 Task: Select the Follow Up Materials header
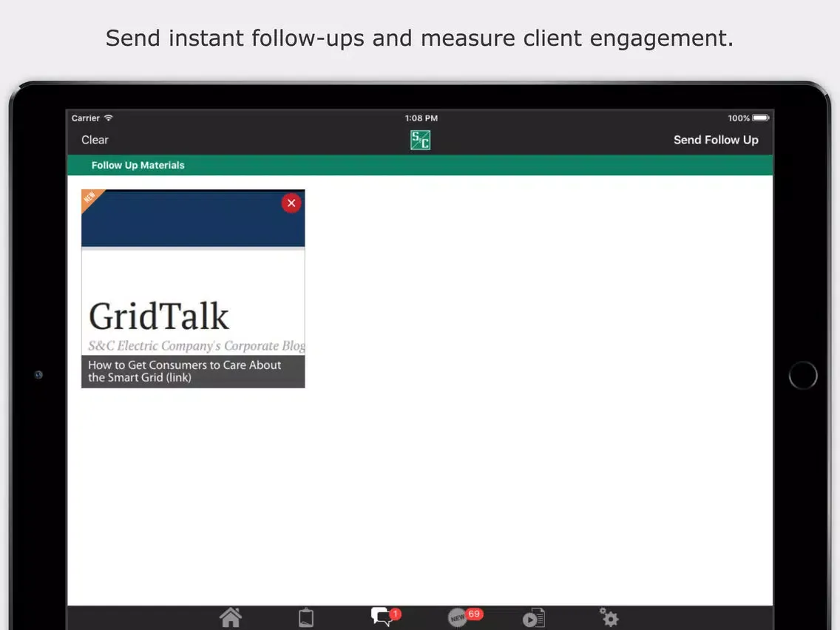pos(138,166)
